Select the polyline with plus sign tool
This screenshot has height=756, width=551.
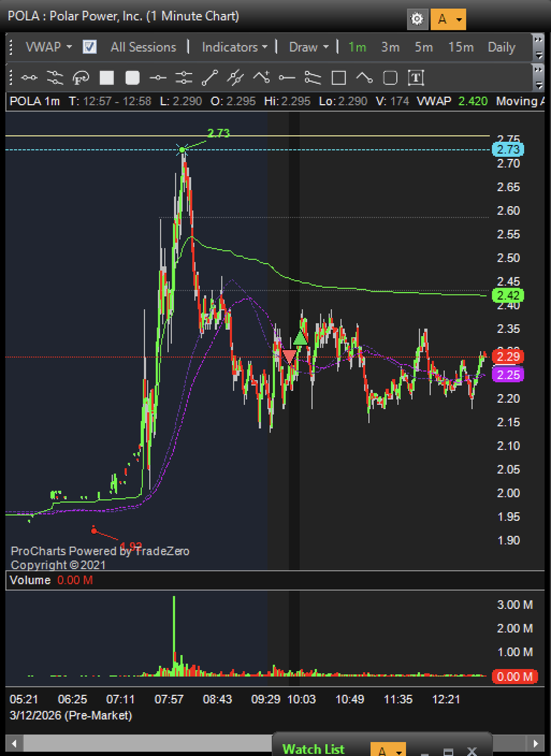point(261,78)
